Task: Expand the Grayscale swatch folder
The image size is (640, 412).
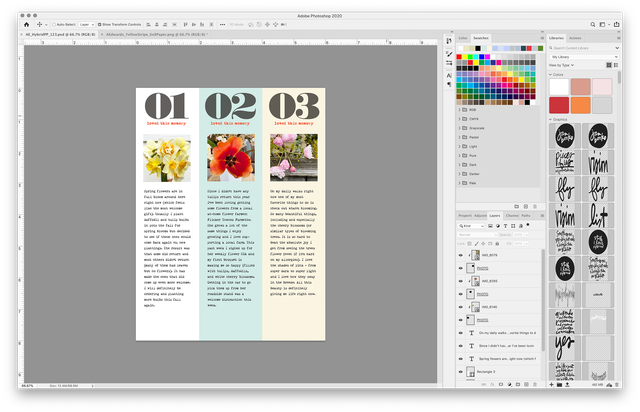Action: (x=461, y=128)
